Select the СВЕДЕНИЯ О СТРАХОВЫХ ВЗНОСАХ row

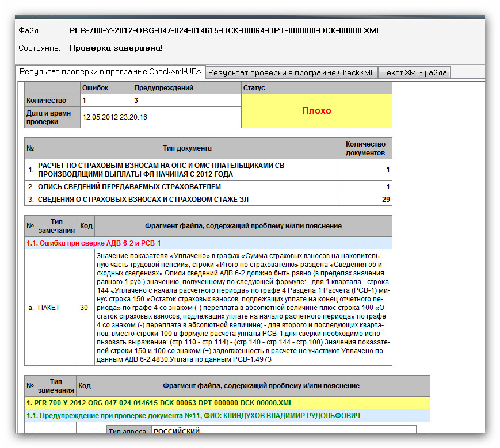208,200
